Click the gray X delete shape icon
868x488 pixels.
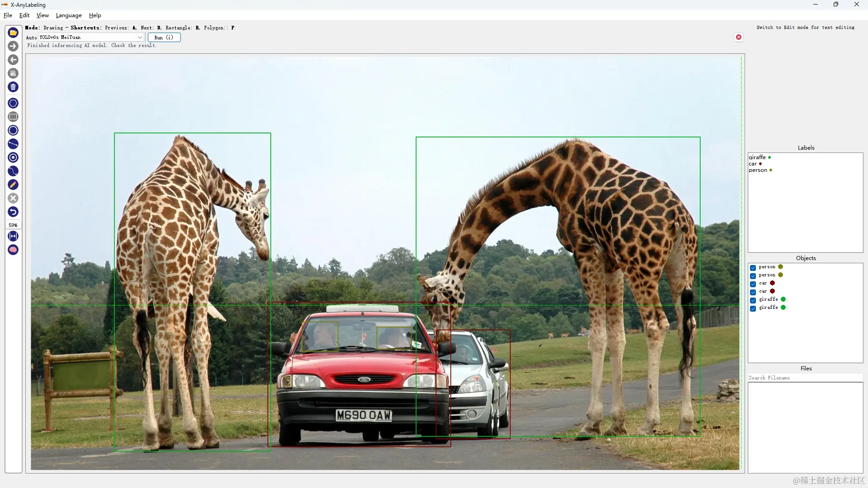13,198
